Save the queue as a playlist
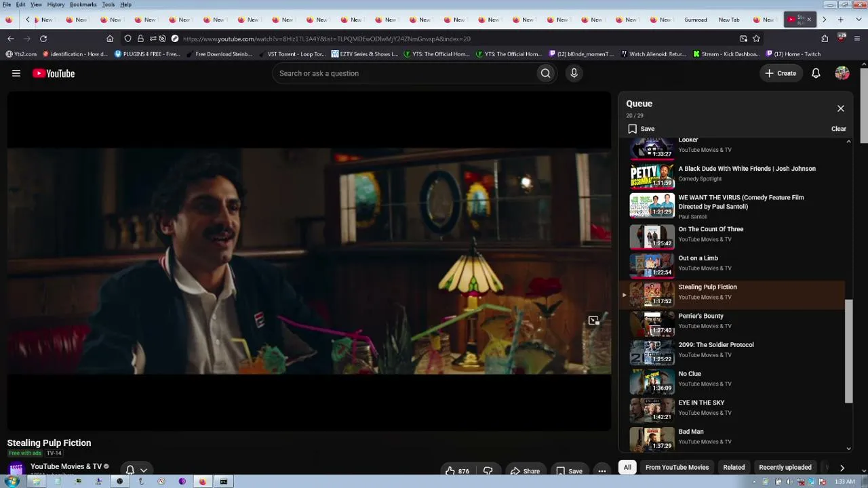This screenshot has width=868, height=488. point(641,129)
